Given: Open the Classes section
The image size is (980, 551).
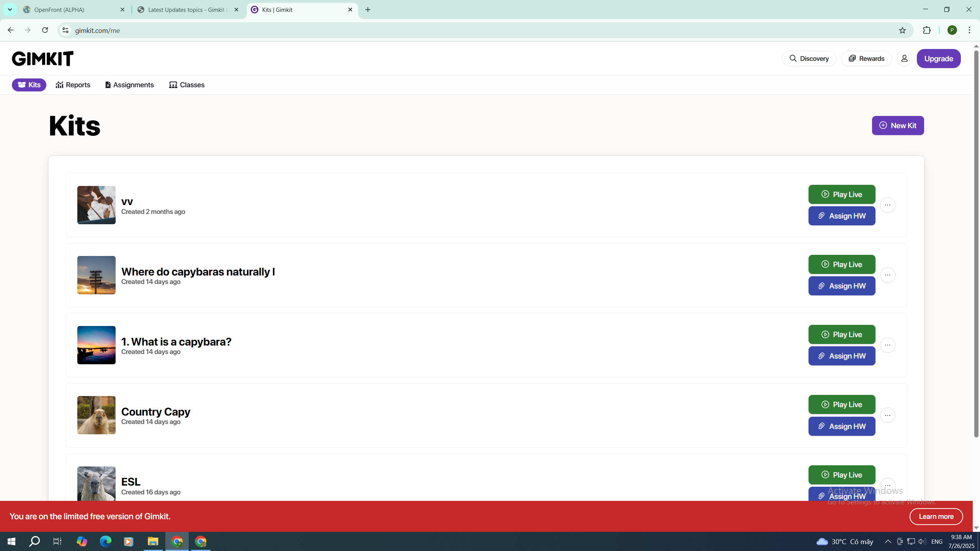Looking at the screenshot, I should pos(187,85).
